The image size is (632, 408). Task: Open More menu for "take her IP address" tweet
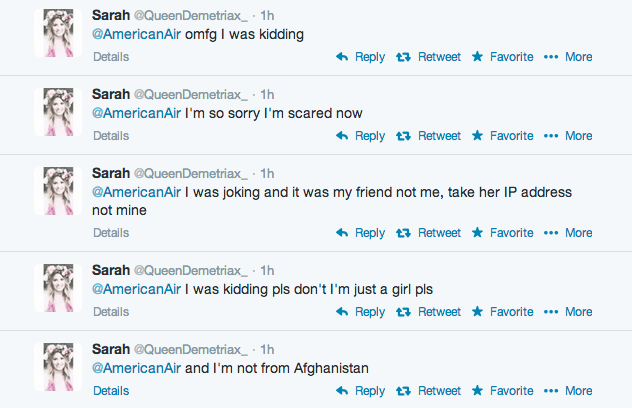click(x=568, y=233)
